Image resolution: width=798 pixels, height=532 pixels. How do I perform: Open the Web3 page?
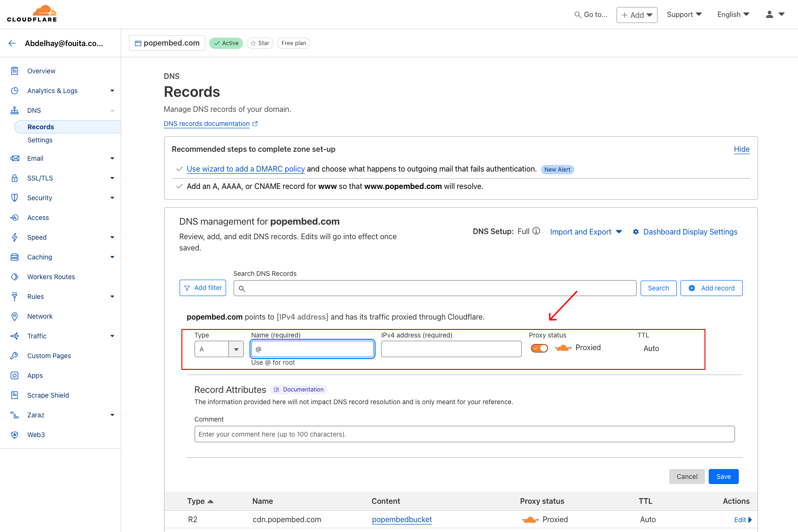pyautogui.click(x=36, y=435)
